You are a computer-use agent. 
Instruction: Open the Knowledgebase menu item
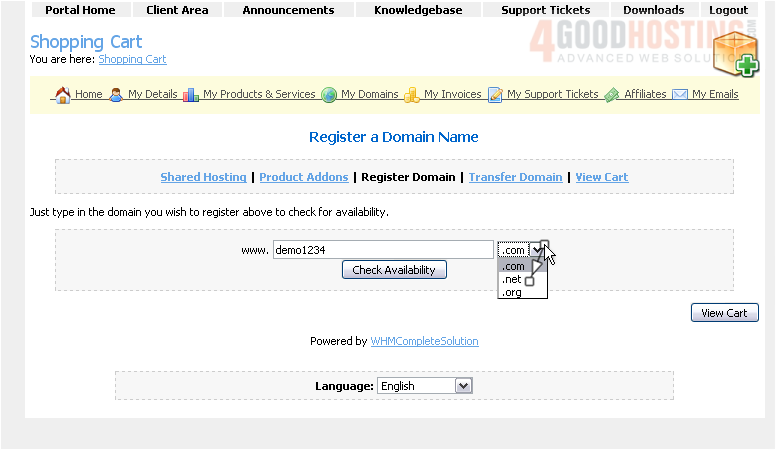418,10
